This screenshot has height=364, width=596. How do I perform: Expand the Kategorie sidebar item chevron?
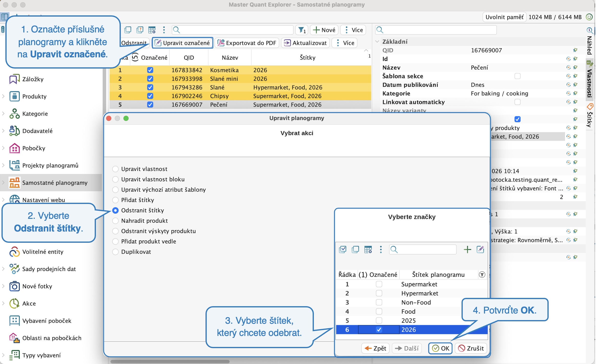(x=3, y=114)
